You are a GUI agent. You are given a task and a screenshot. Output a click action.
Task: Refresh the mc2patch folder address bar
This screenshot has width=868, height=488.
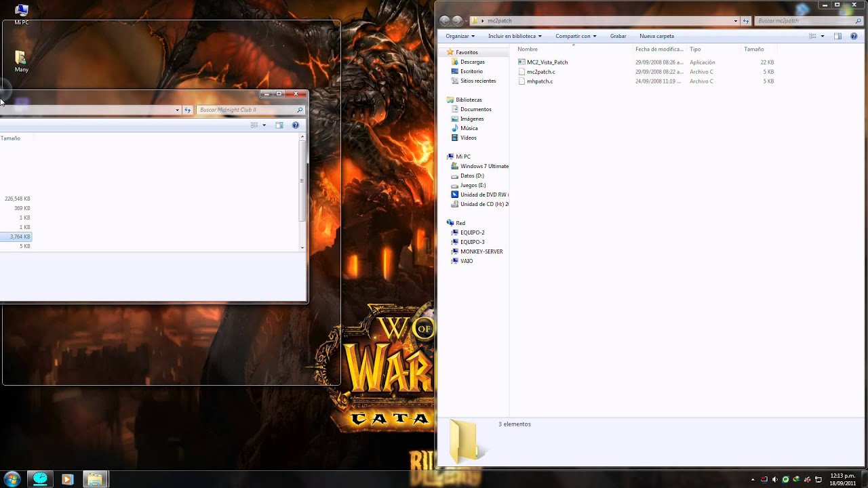coord(747,21)
